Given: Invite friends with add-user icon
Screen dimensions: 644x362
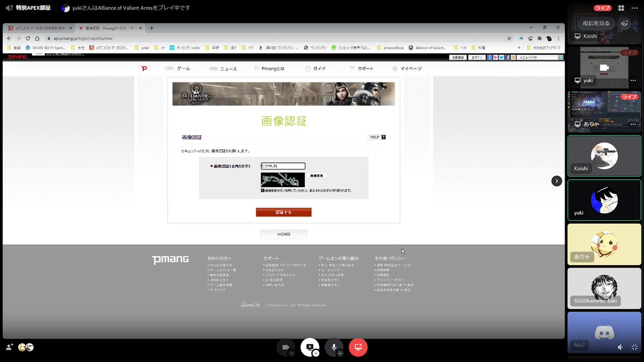Looking at the screenshot, I should [x=9, y=347].
